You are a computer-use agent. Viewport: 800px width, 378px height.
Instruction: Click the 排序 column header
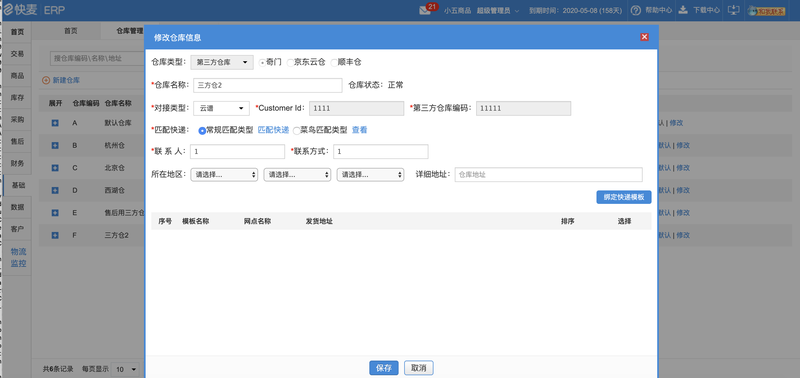[567, 221]
